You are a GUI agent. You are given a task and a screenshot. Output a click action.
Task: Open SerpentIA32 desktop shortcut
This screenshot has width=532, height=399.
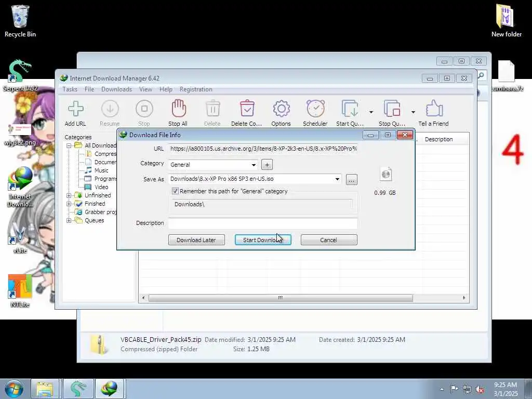tap(20, 75)
